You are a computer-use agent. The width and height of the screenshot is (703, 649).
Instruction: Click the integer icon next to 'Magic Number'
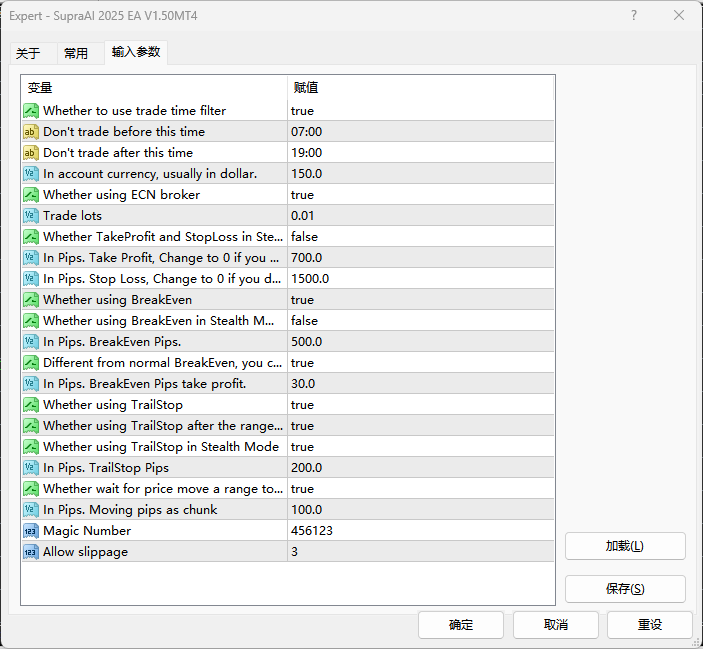click(31, 531)
